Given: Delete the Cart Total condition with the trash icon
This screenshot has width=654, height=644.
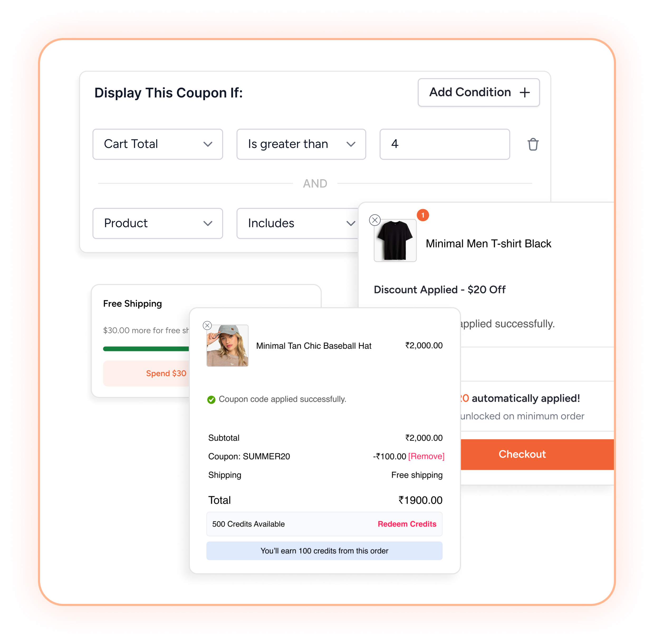Looking at the screenshot, I should pyautogui.click(x=533, y=144).
